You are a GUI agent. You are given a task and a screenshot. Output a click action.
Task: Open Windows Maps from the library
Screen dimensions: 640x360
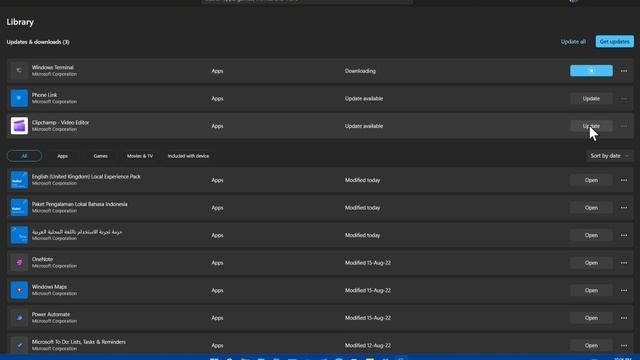591,290
